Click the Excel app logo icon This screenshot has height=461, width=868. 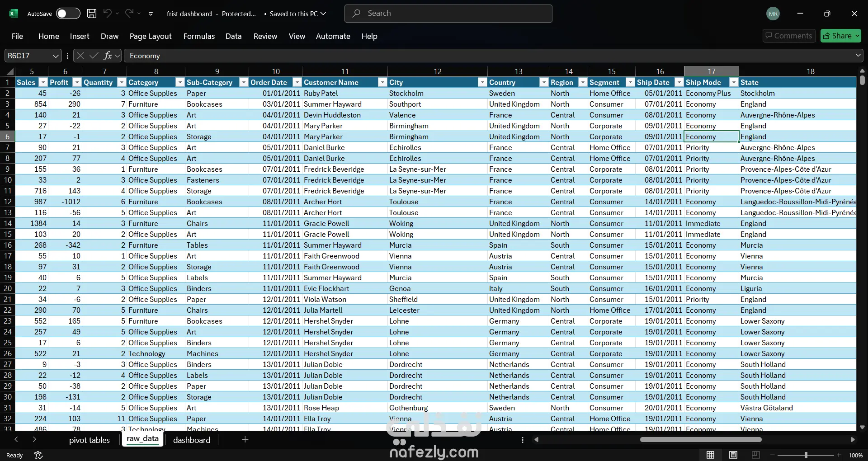coord(14,14)
